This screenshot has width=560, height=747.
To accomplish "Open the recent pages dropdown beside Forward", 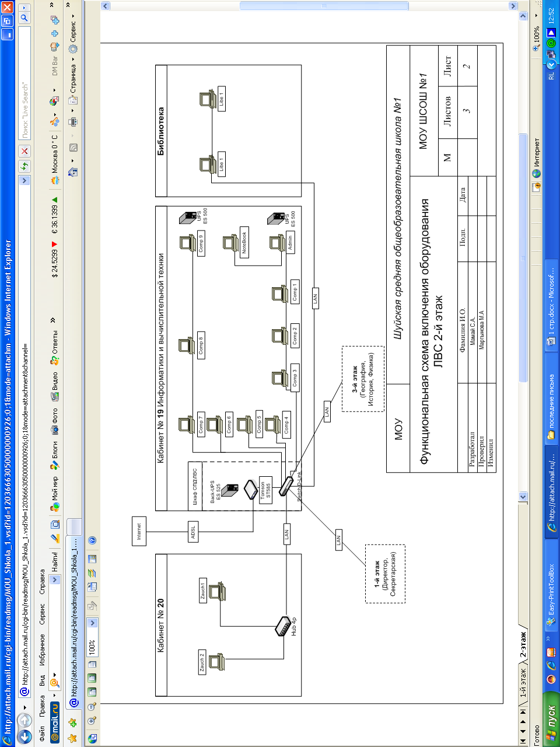I will tap(24, 707).
